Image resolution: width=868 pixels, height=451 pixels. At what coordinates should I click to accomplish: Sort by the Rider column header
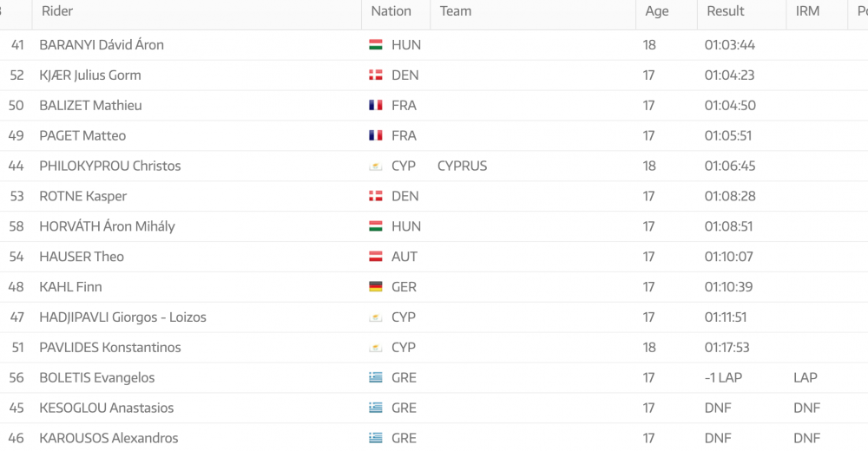[x=57, y=11]
